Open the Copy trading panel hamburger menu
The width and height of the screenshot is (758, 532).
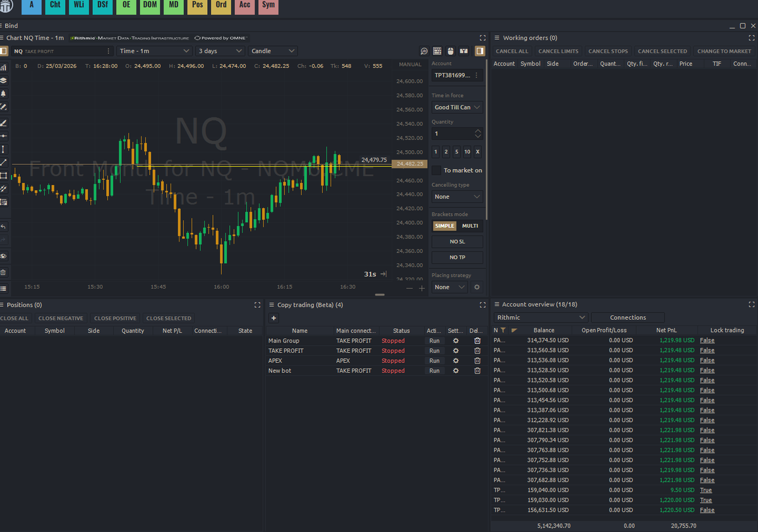tap(271, 305)
